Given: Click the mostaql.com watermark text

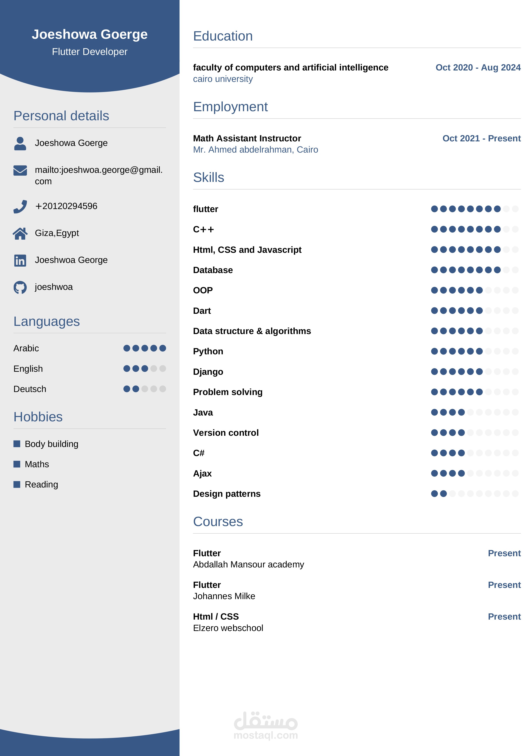Looking at the screenshot, I should 265,735.
